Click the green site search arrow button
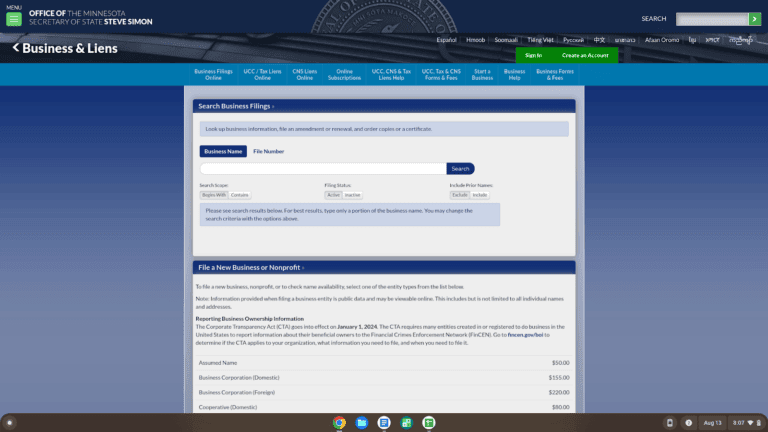 (x=755, y=19)
